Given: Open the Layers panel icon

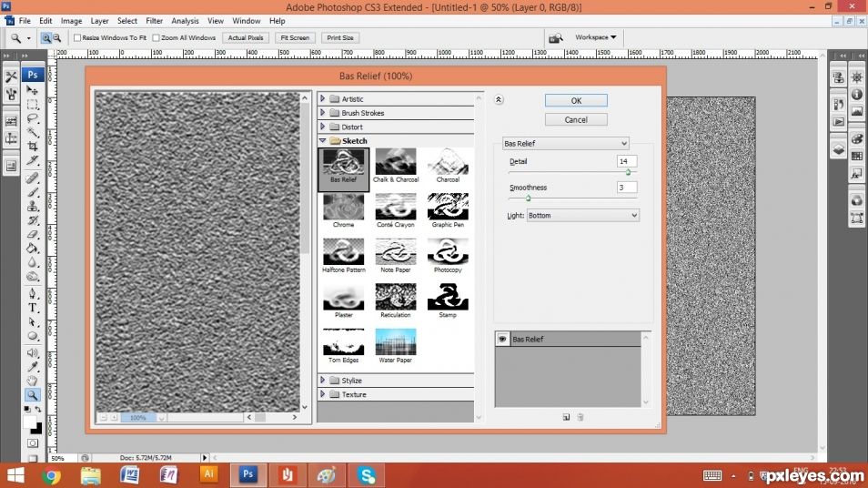Looking at the screenshot, I should (839, 149).
